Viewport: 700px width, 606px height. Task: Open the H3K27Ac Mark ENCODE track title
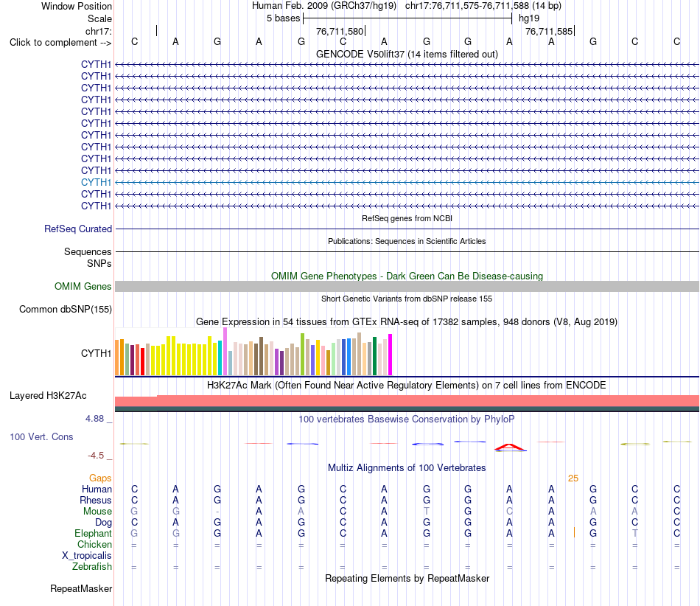tap(407, 385)
